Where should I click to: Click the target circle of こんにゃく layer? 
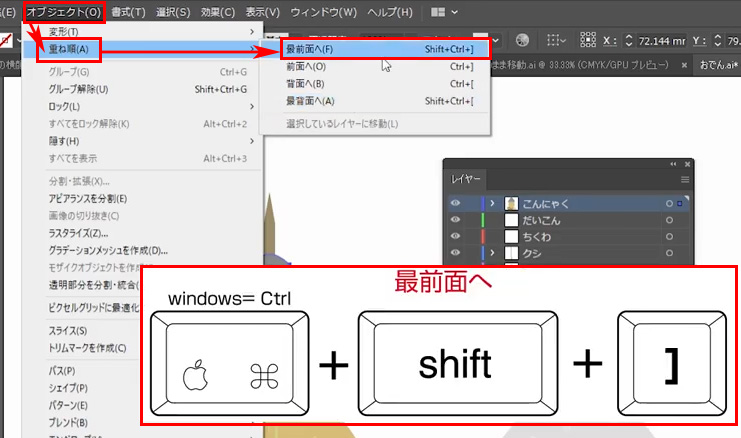(669, 204)
